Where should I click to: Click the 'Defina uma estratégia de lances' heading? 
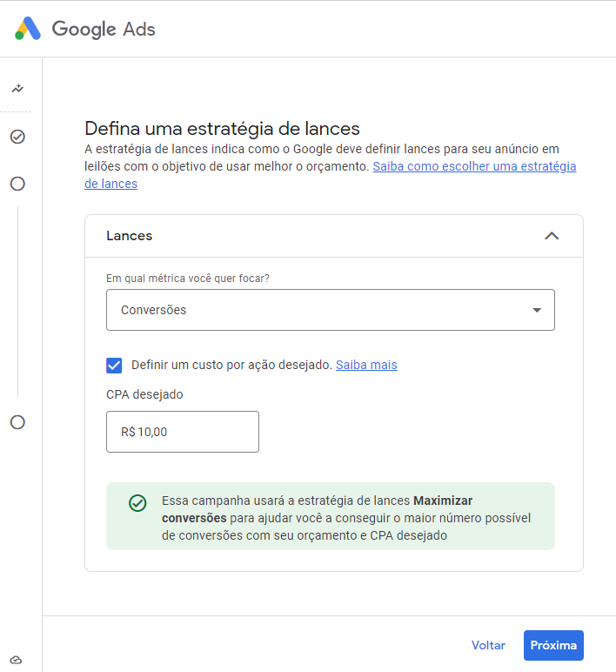222,129
